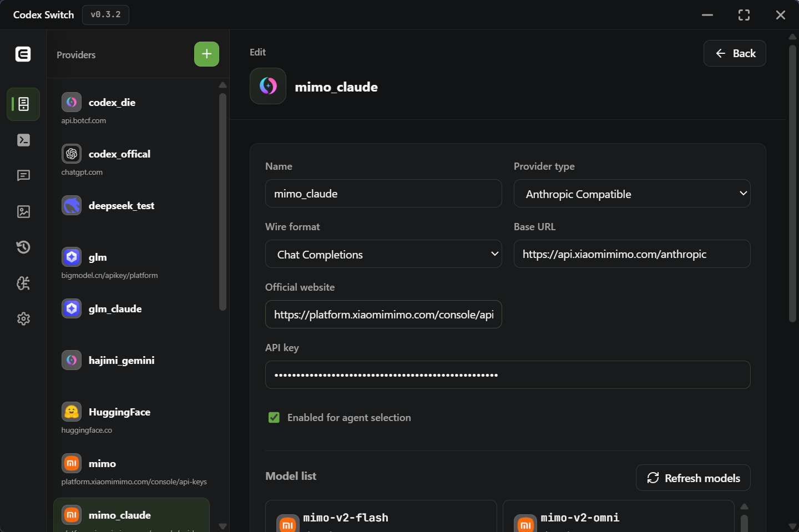Open the settings gear sidebar icon

pyautogui.click(x=23, y=318)
